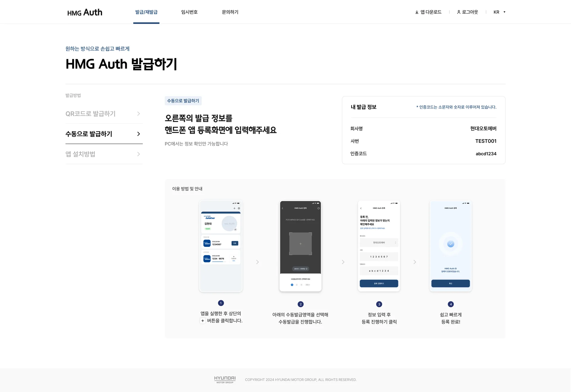Click the 인증코드 notice text
Image resolution: width=571 pixels, height=392 pixels.
tap(457, 107)
